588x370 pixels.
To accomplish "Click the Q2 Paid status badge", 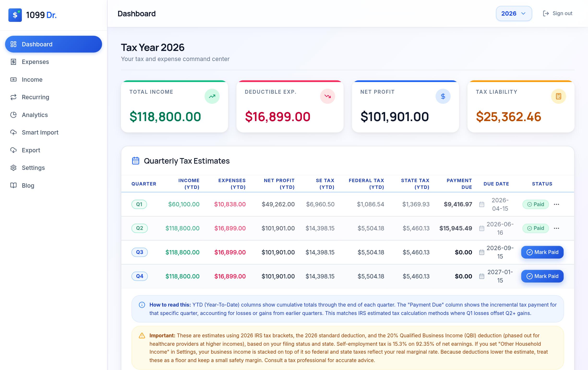I will [535, 228].
